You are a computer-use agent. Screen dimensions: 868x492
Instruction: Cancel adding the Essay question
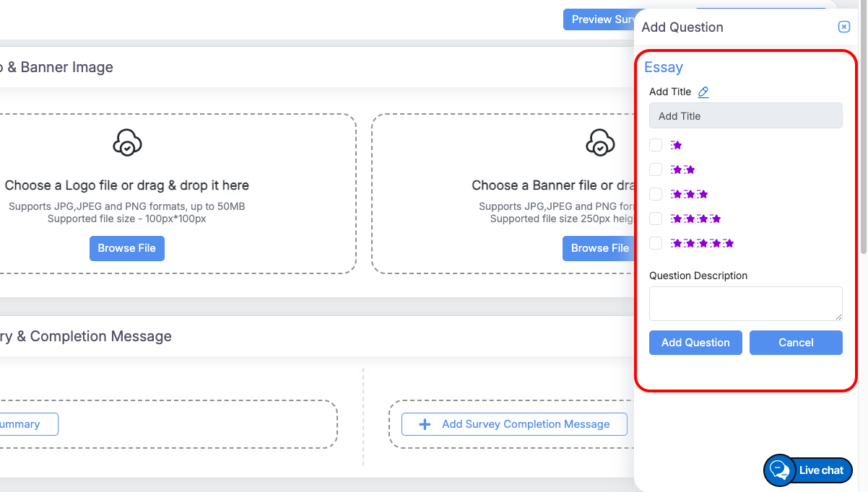(796, 343)
